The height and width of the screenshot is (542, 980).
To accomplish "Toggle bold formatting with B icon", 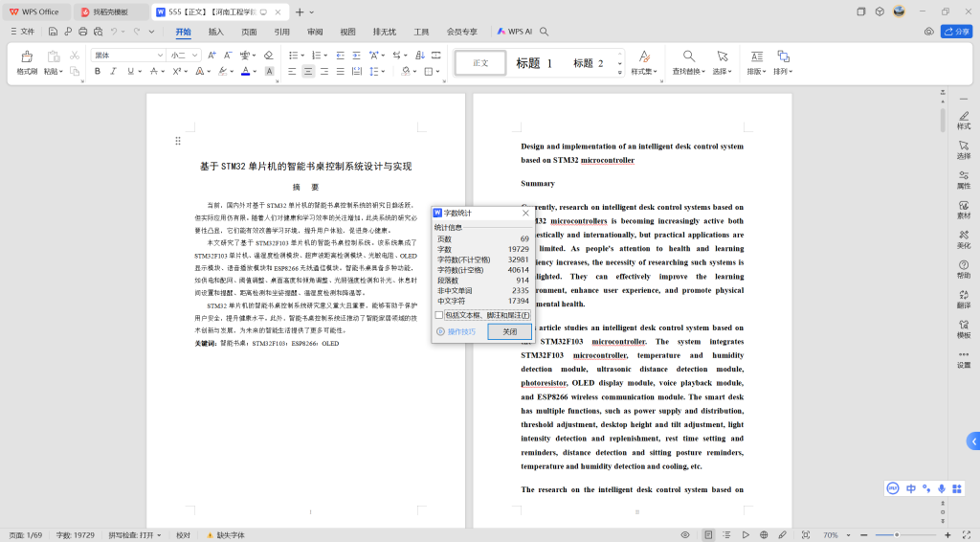I will 97,71.
